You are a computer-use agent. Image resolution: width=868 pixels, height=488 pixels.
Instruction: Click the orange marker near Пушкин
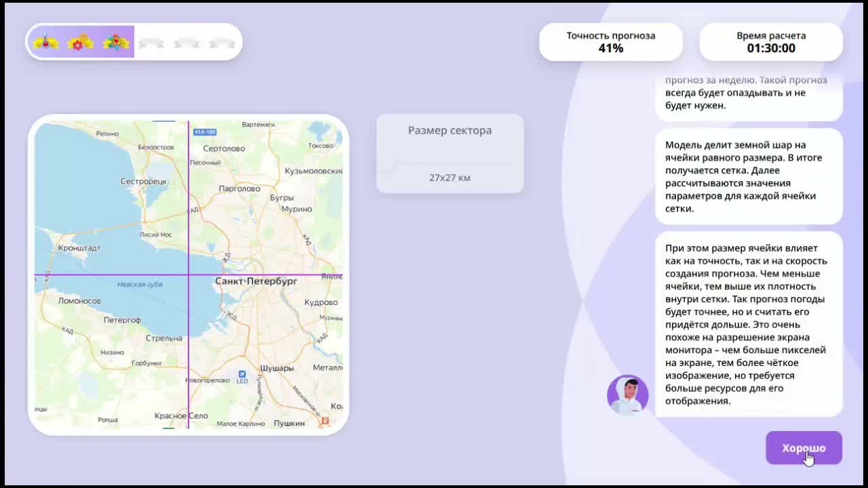325,421
